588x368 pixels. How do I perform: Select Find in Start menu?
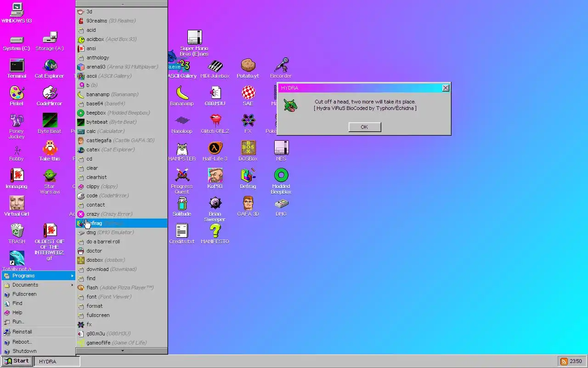[x=39, y=303]
